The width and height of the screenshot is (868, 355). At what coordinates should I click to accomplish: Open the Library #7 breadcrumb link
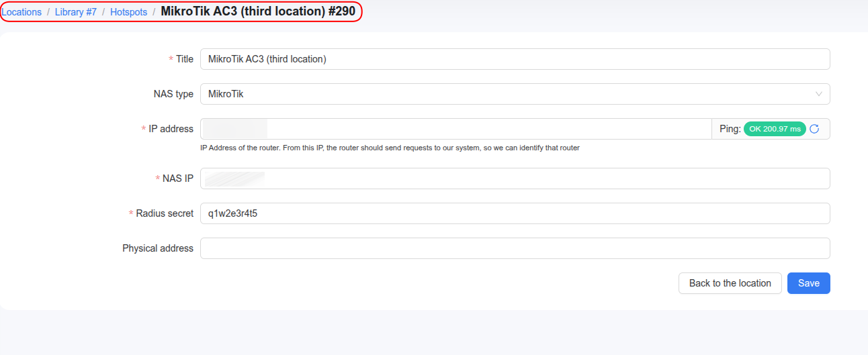pos(76,12)
